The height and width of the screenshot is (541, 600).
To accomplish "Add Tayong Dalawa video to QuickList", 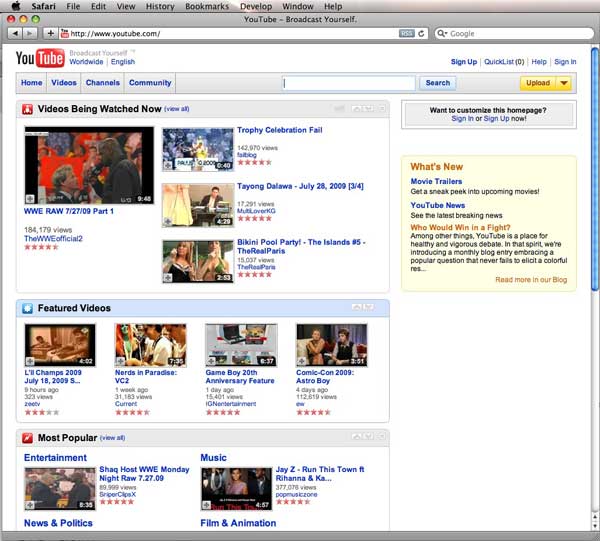I will (x=168, y=222).
